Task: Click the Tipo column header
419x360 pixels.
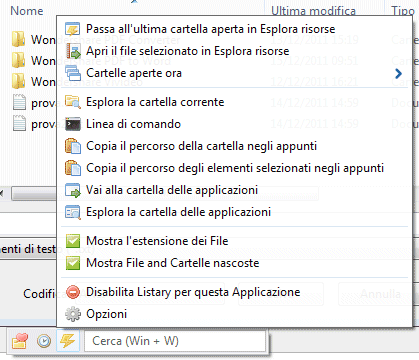Action: [x=403, y=11]
